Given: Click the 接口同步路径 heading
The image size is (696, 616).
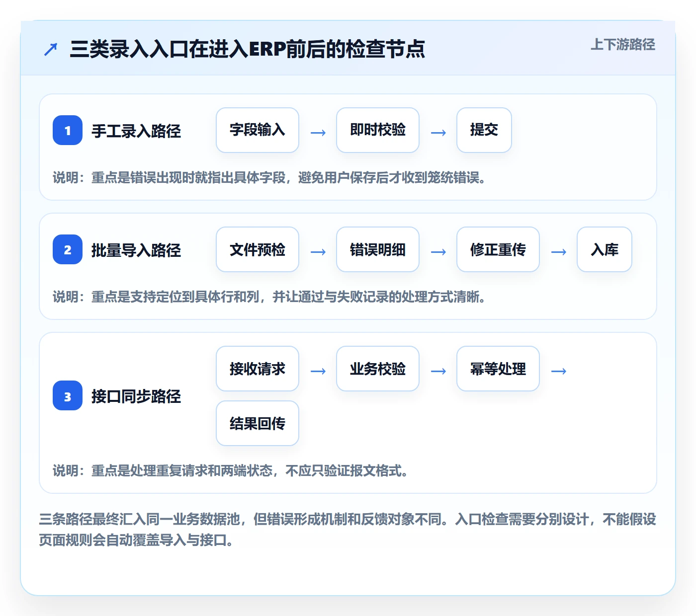Looking at the screenshot, I should 136,396.
